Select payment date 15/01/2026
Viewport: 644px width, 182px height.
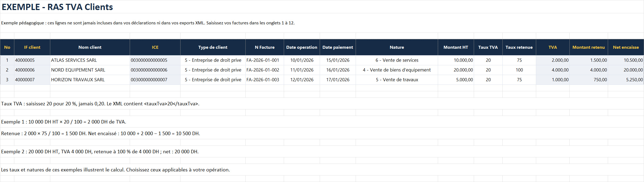coord(338,60)
